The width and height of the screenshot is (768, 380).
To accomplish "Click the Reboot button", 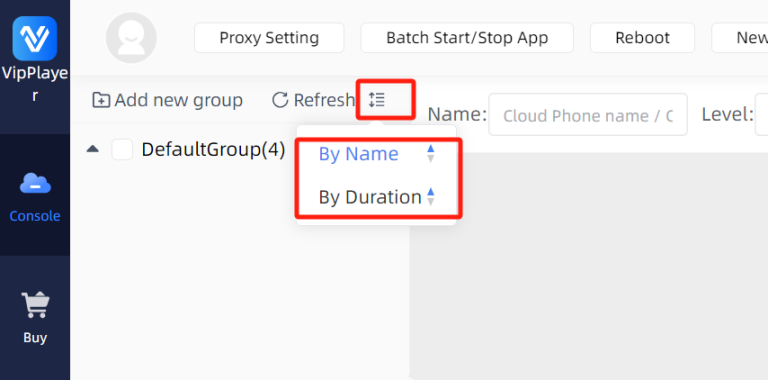I will click(642, 38).
